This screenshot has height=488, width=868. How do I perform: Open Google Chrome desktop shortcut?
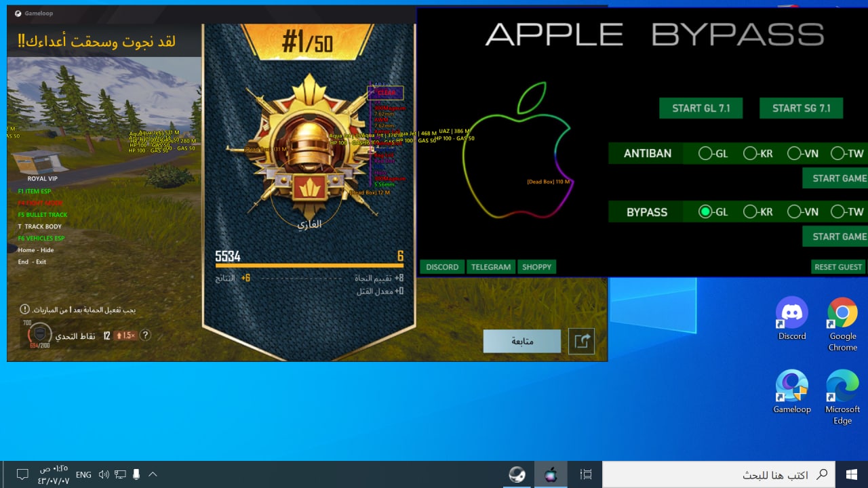click(x=843, y=324)
